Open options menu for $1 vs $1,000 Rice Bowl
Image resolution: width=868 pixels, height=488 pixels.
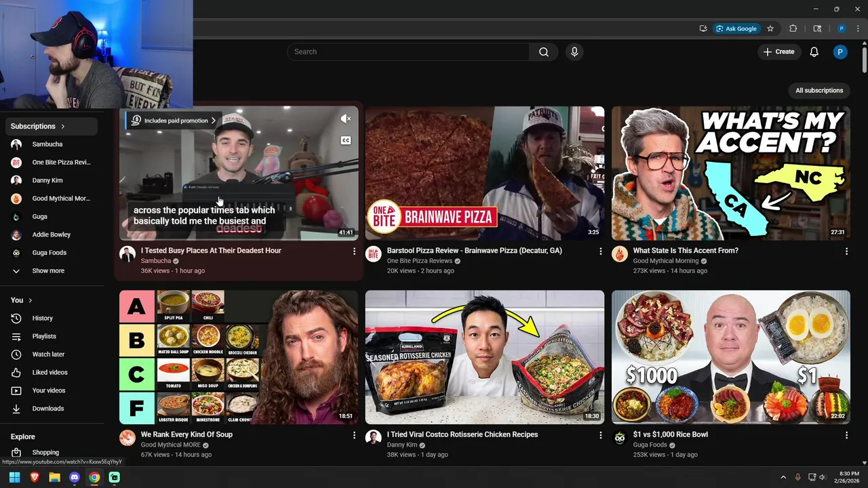(x=846, y=435)
